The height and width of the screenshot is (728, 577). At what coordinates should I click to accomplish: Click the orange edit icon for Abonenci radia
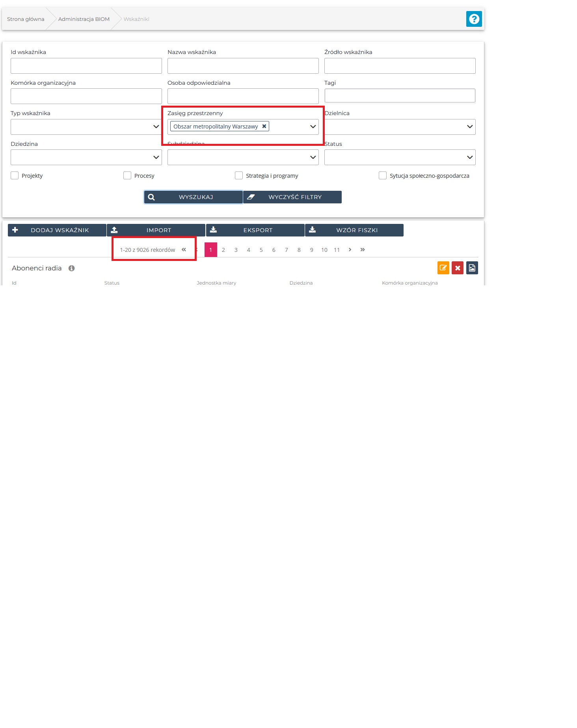pos(443,268)
